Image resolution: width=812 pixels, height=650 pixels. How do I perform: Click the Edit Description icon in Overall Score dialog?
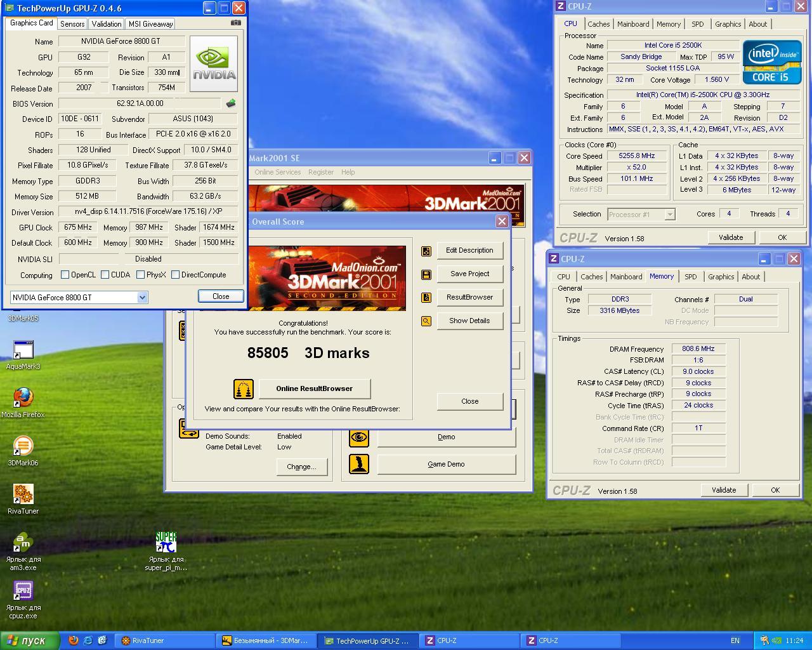[426, 251]
